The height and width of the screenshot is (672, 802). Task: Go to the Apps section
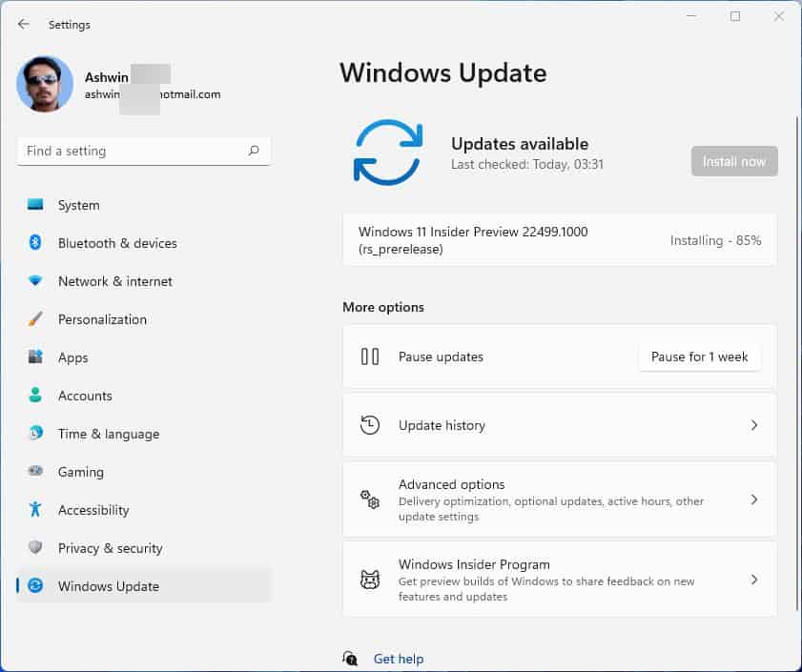pos(144,357)
